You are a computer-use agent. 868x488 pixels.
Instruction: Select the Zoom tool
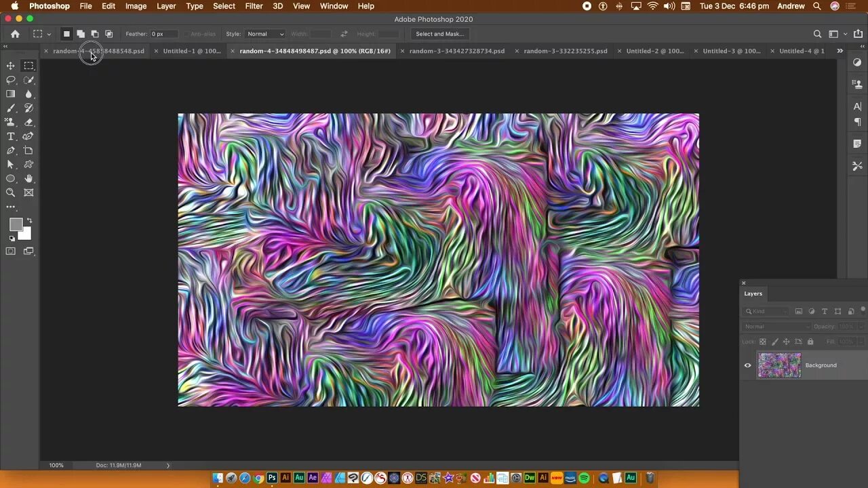pos(10,192)
